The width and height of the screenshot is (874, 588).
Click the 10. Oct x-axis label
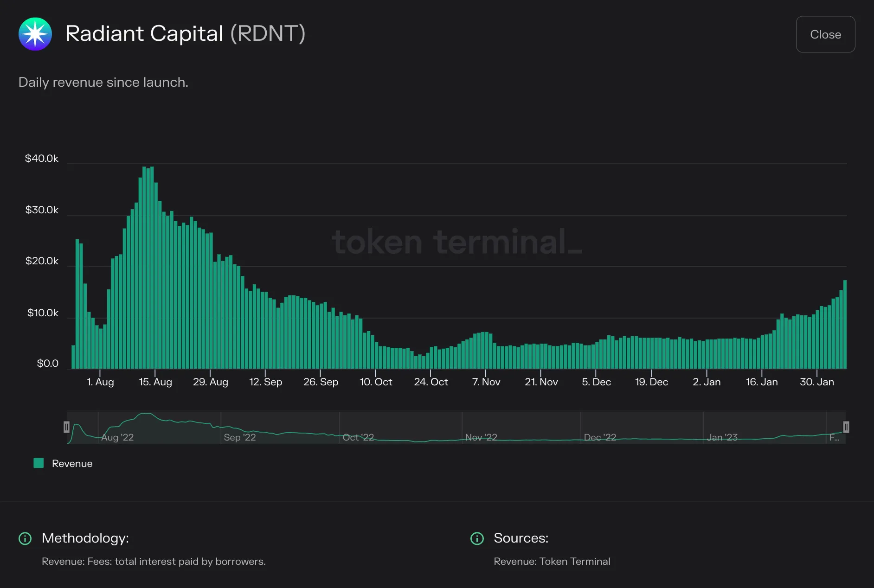click(376, 382)
